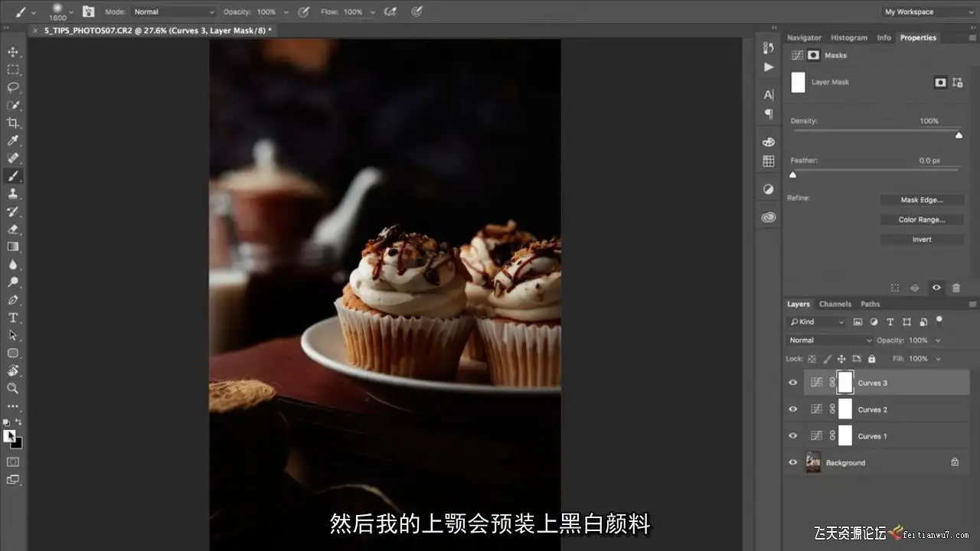Select the Rectangular Marquee tool
980x551 pixels.
click(x=13, y=70)
